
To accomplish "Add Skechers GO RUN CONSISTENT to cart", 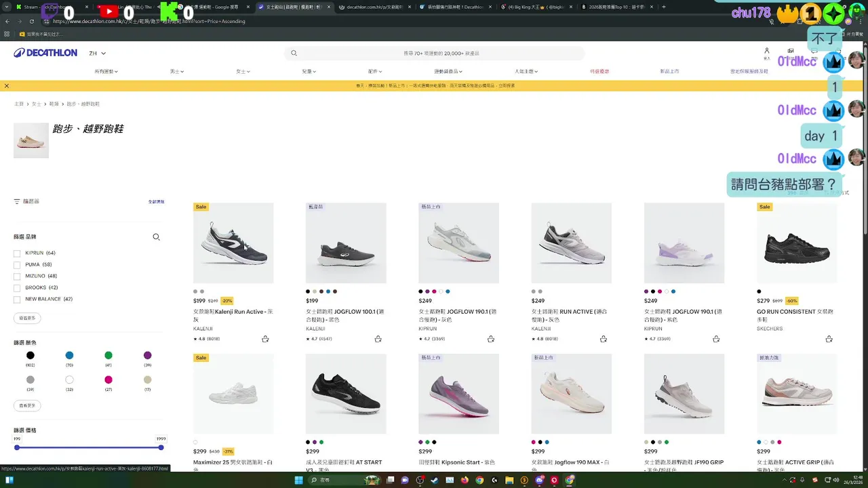I will click(829, 339).
